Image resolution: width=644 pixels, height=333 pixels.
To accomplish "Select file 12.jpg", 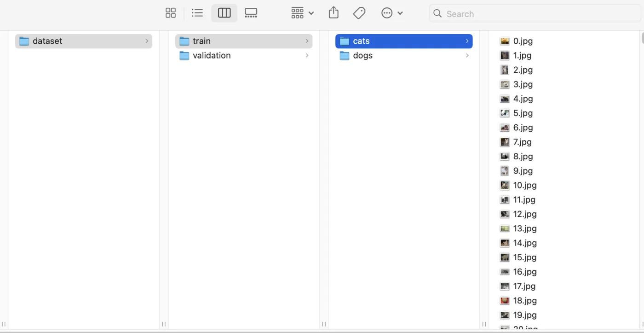I will click(x=525, y=214).
